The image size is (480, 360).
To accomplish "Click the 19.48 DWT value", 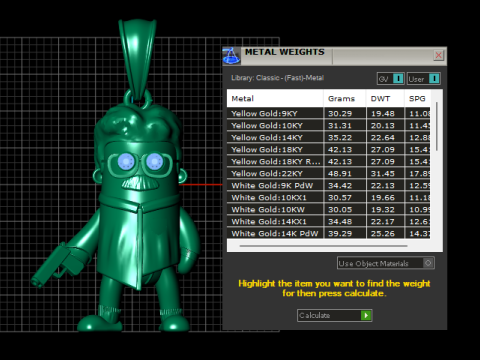I will click(383, 114).
